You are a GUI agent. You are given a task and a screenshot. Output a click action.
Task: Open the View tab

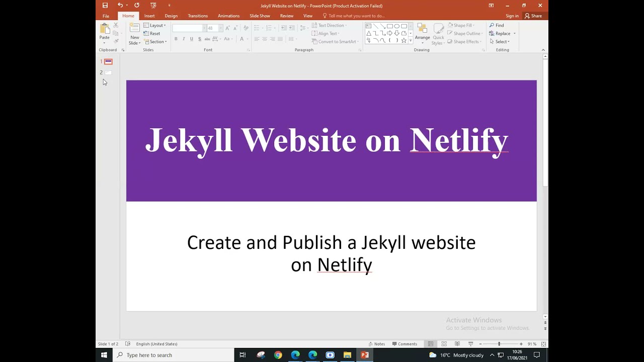[308, 16]
